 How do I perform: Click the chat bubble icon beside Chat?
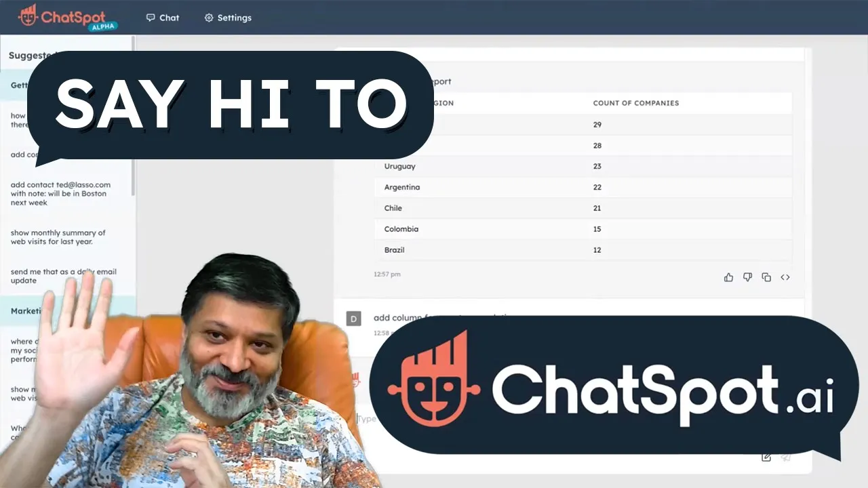(x=151, y=18)
